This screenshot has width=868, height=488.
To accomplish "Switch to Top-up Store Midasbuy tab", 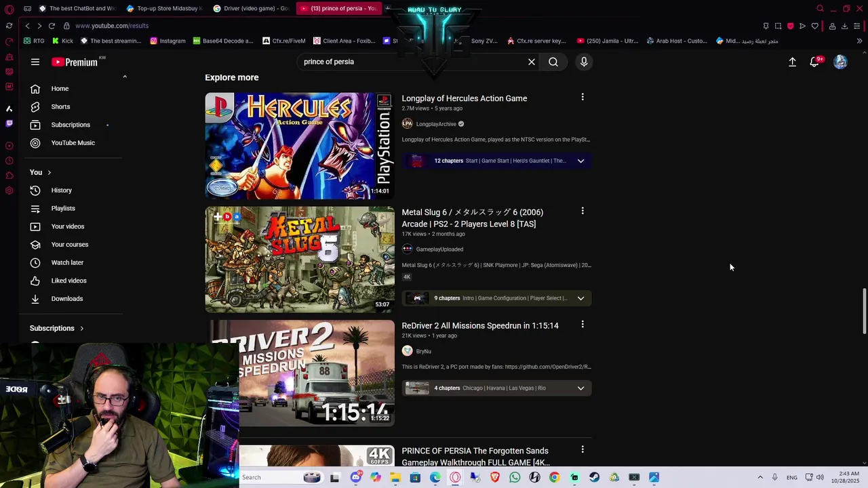I will point(164,8).
